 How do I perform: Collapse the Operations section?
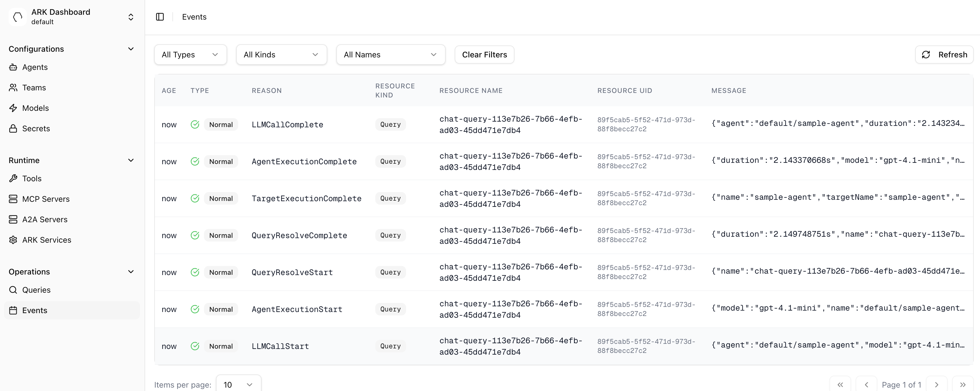coord(131,271)
